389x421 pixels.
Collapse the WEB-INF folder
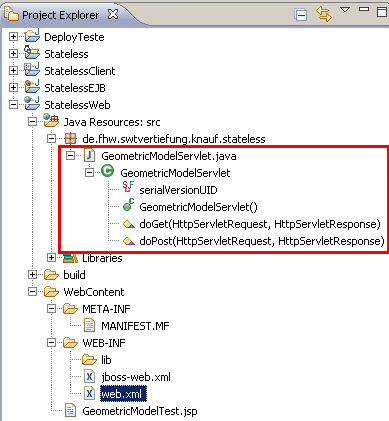coord(51,342)
